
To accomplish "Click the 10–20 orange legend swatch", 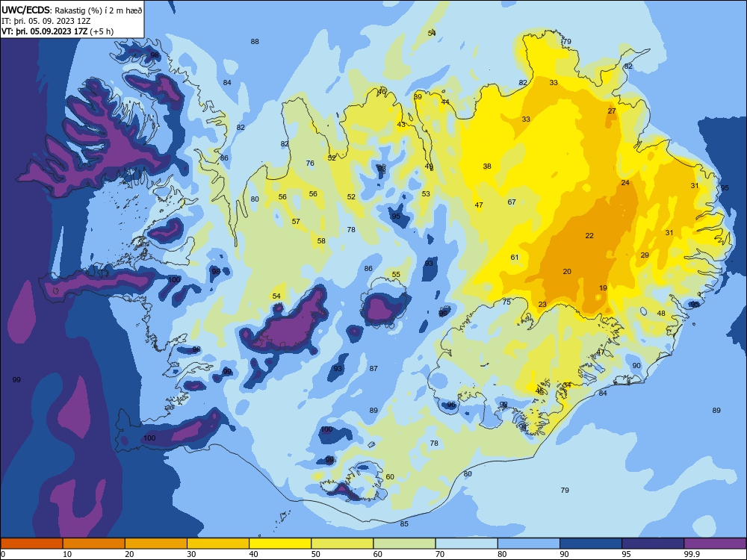I will [x=94, y=544].
